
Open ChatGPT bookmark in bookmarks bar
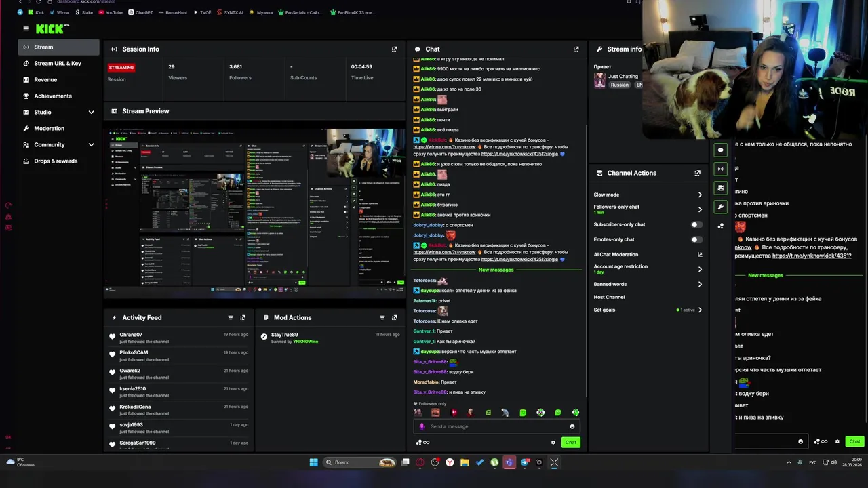pyautogui.click(x=140, y=12)
